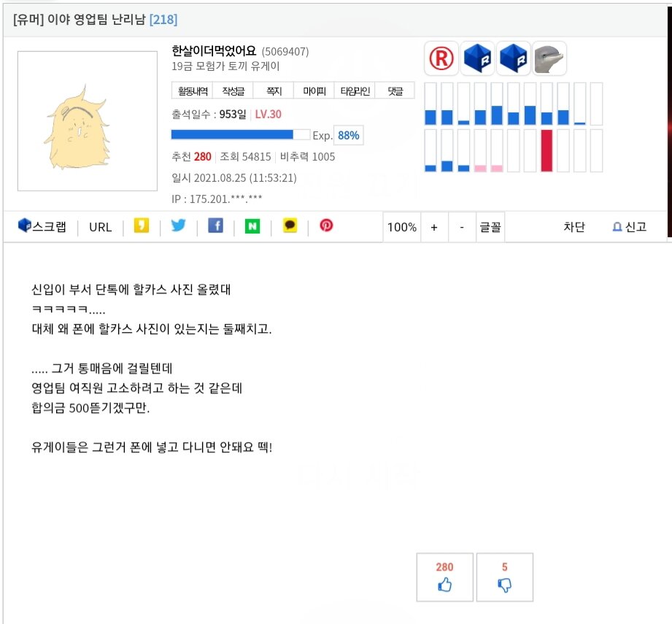Click the green Naver share icon
The width and height of the screenshot is (672, 624).
coord(252,226)
